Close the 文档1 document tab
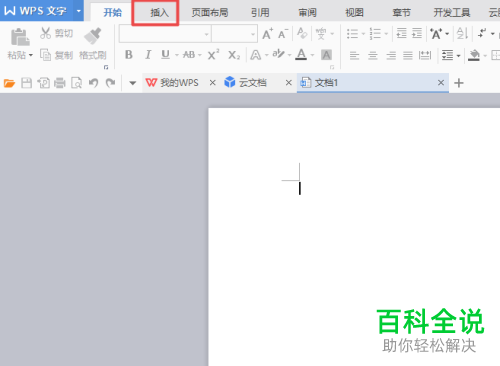 (441, 82)
